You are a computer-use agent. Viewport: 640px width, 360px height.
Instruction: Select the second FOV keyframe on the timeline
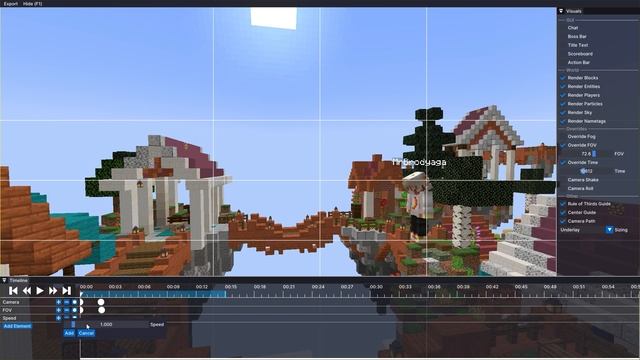pyautogui.click(x=101, y=310)
